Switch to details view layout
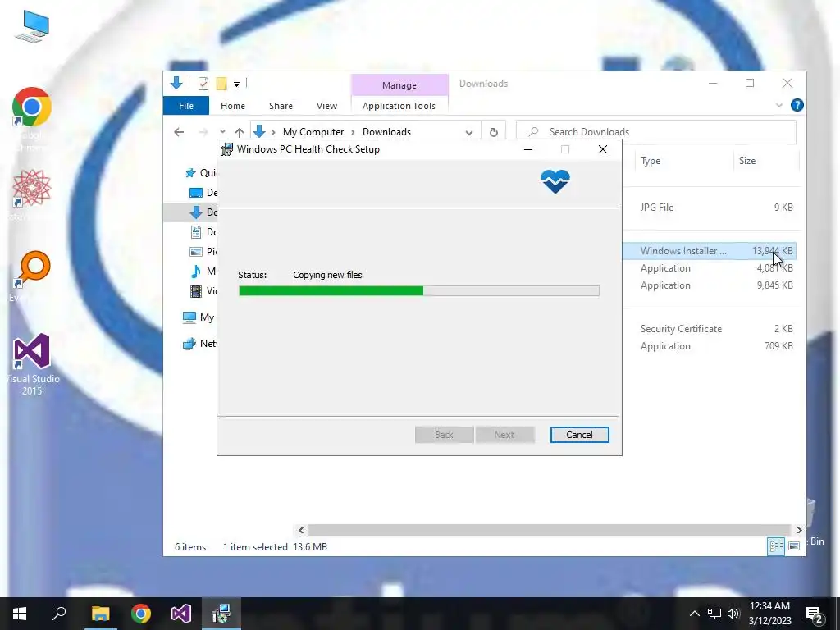This screenshot has width=840, height=630. [x=776, y=546]
